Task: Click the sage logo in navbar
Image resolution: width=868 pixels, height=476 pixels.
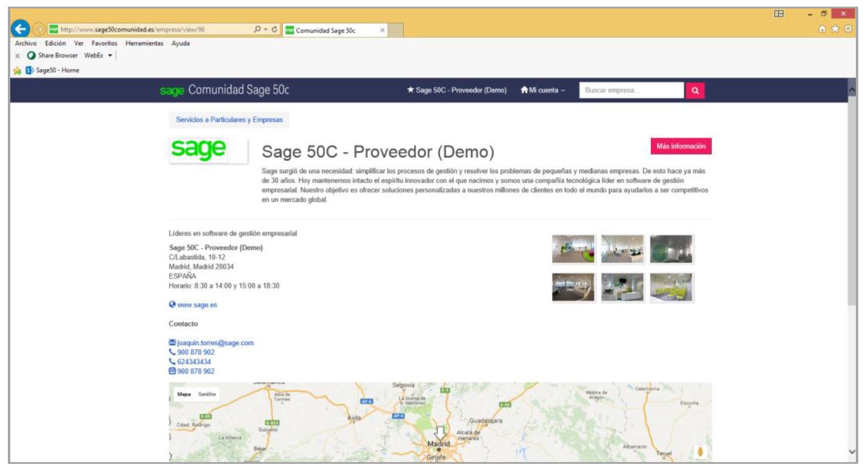Action: pos(172,91)
